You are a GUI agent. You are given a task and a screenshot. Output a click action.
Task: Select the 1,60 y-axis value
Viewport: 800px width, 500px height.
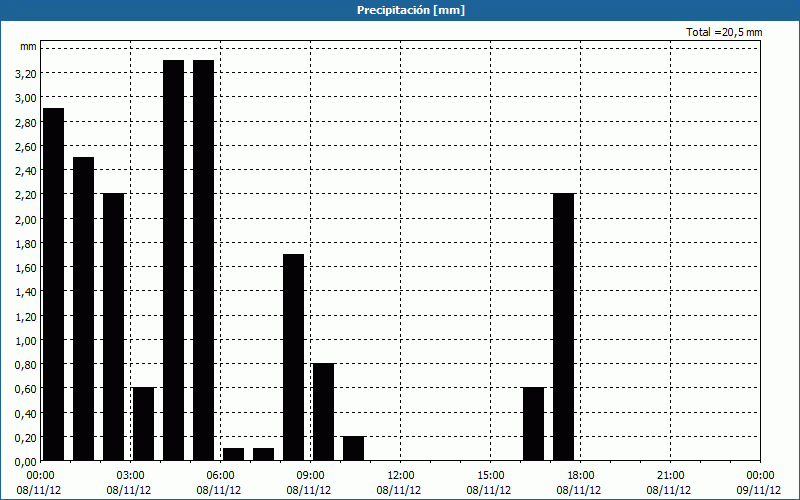pos(26,268)
